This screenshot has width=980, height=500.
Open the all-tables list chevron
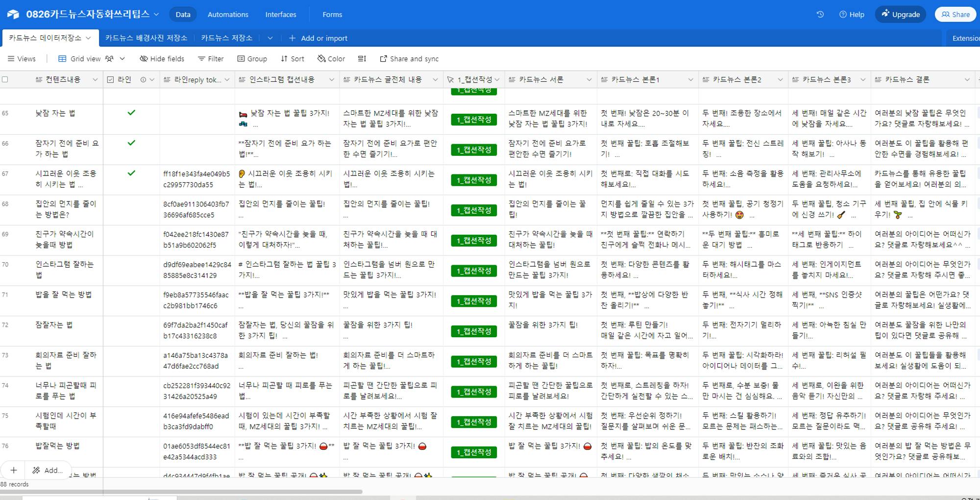tap(270, 38)
